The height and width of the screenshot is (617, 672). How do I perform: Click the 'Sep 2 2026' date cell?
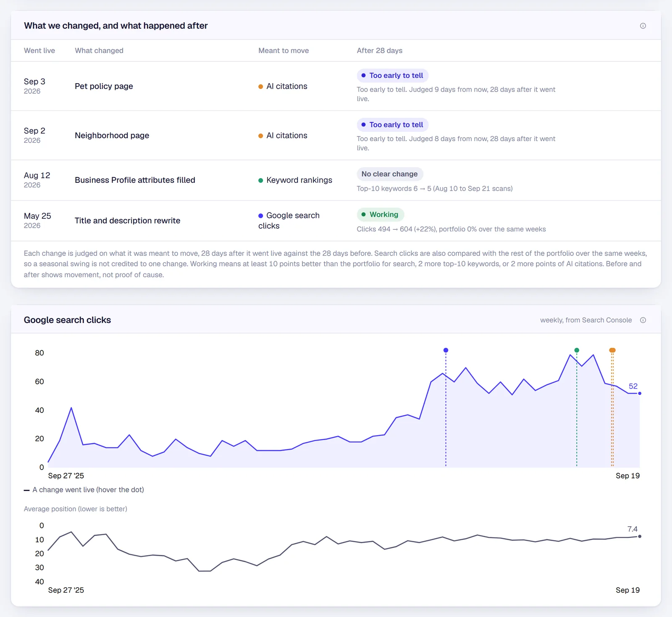tap(34, 135)
